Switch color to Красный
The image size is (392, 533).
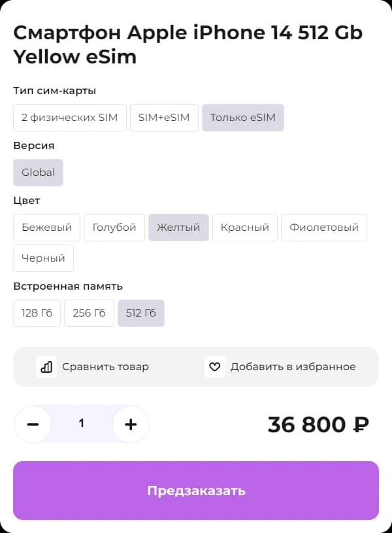(x=245, y=228)
